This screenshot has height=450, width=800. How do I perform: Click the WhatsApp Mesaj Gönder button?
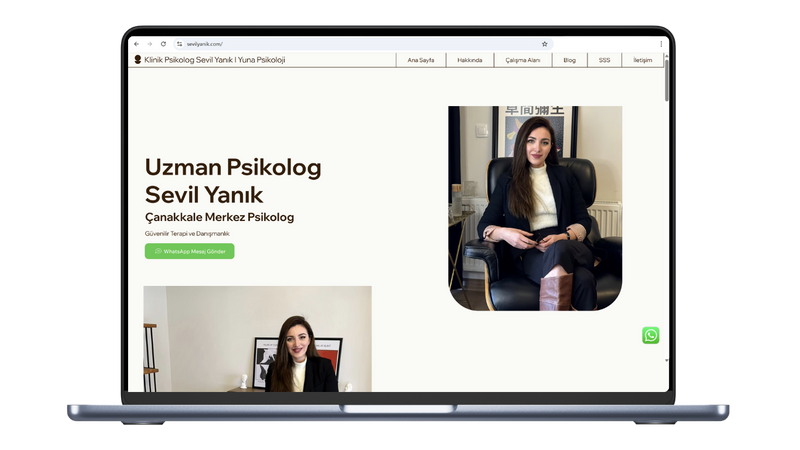(189, 251)
